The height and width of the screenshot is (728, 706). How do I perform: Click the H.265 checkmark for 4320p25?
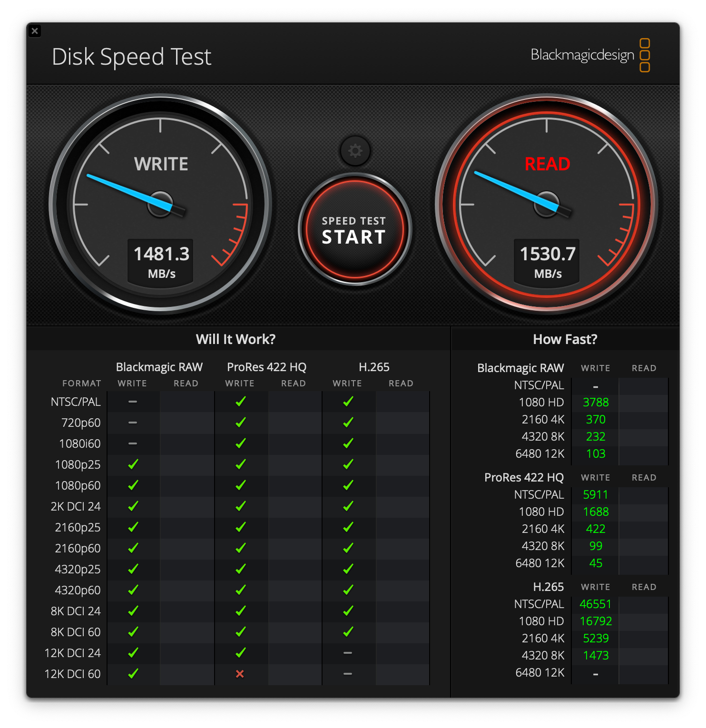click(x=348, y=569)
